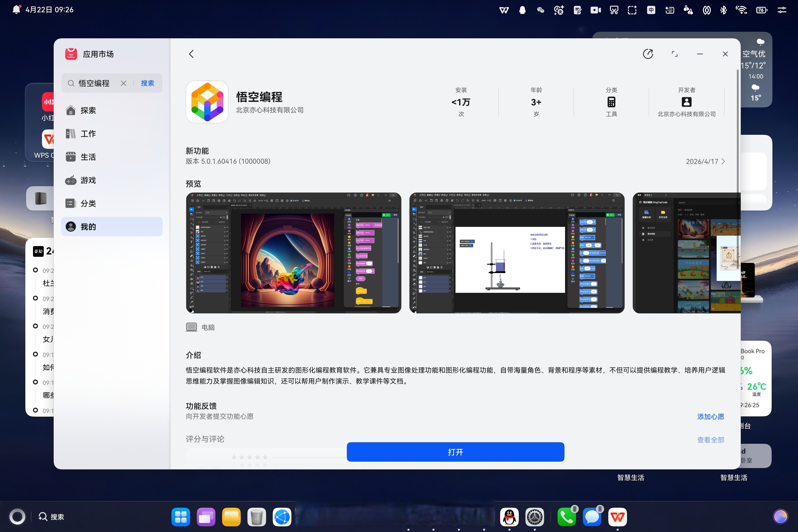Open the 生活 category
Screen dimensions: 798x532
coord(112,157)
